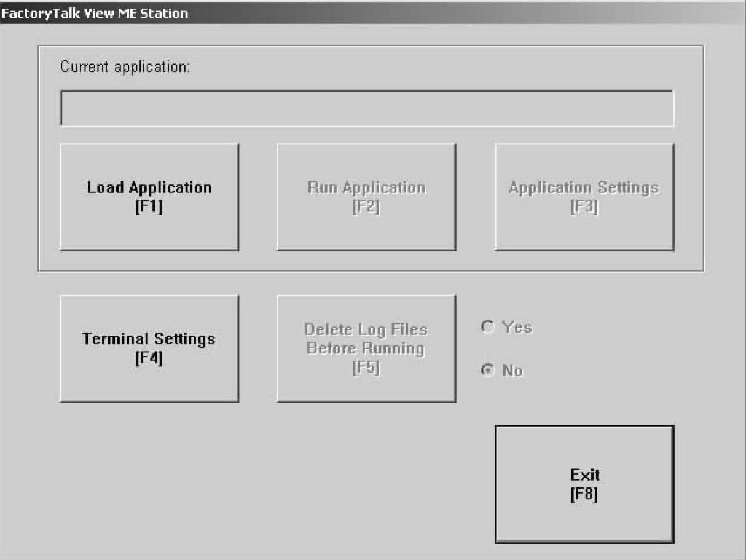Exit FactoryTalk View ME Station via Exit [F8]

[584, 484]
